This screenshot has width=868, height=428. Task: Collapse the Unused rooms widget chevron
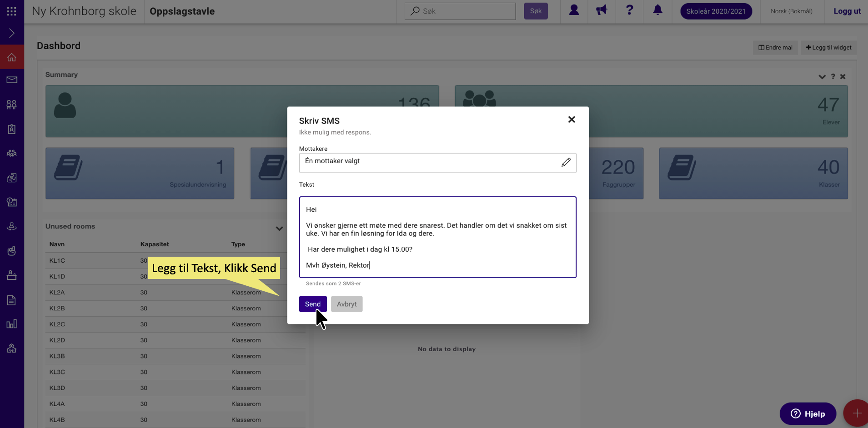point(279,228)
